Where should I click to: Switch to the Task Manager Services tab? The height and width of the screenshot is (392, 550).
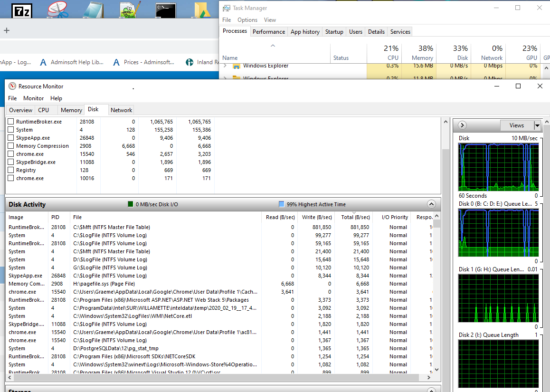pos(400,31)
